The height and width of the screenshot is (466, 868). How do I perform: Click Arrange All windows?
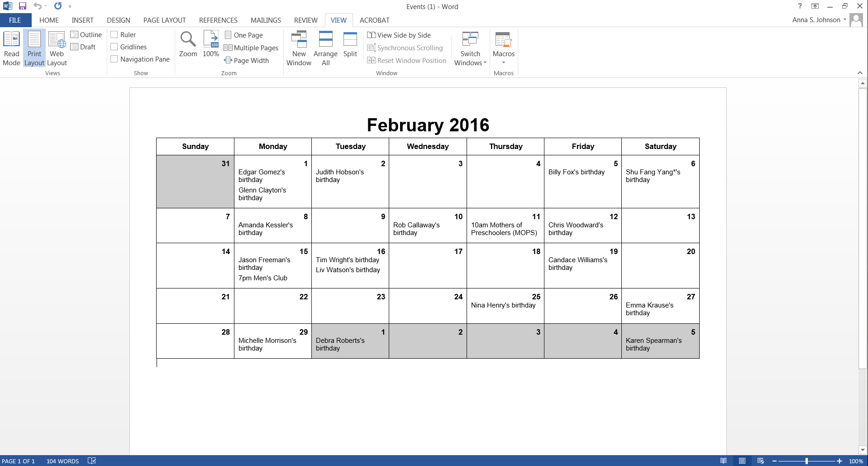[326, 48]
